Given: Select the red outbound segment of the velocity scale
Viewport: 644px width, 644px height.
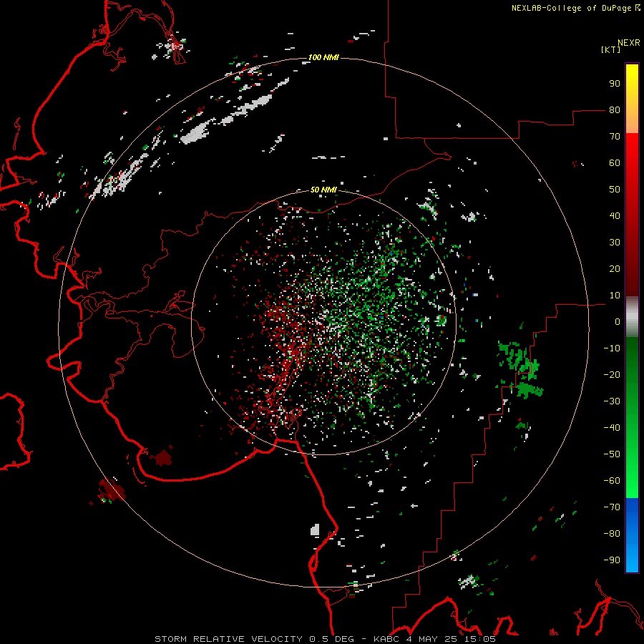Looking at the screenshot, I should point(632,215).
